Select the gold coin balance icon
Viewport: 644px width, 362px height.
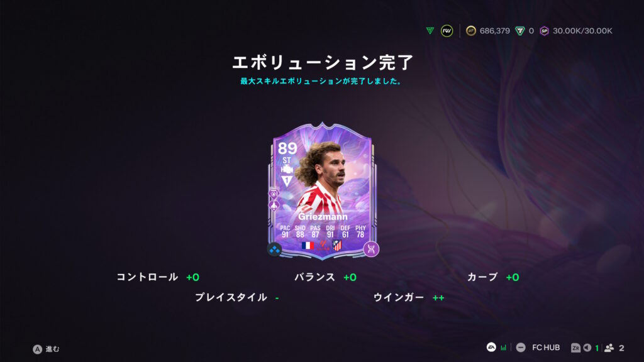470,31
